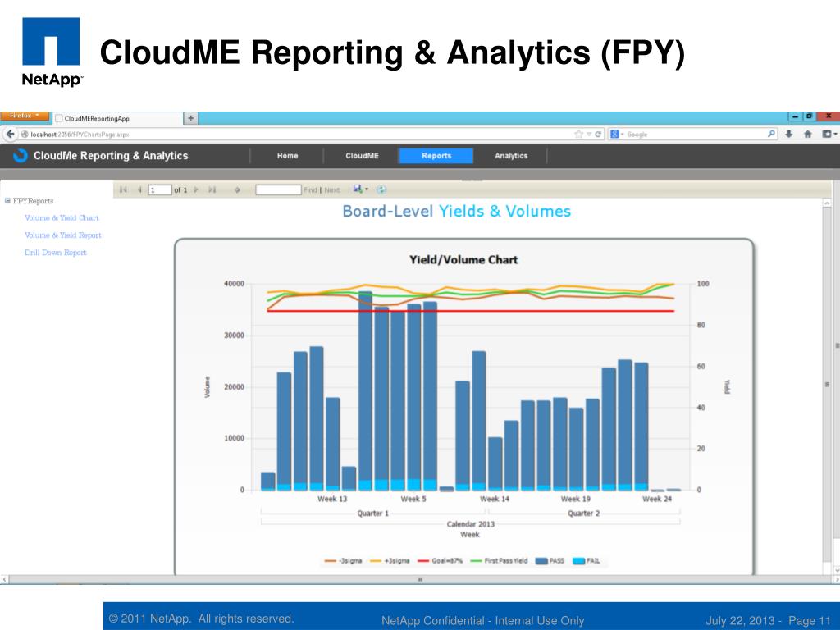Go to last page of the report
The height and width of the screenshot is (630, 840).
point(212,189)
